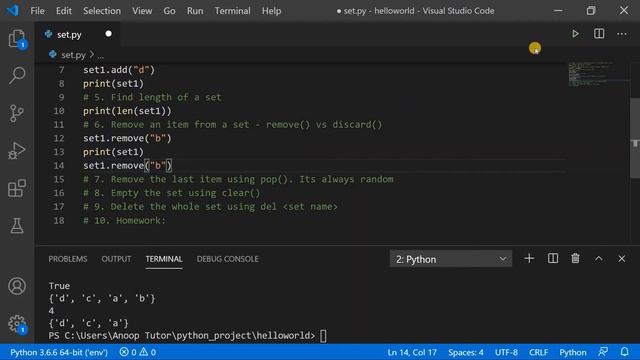Click the set.py breadcrumb file icon

coord(53,54)
